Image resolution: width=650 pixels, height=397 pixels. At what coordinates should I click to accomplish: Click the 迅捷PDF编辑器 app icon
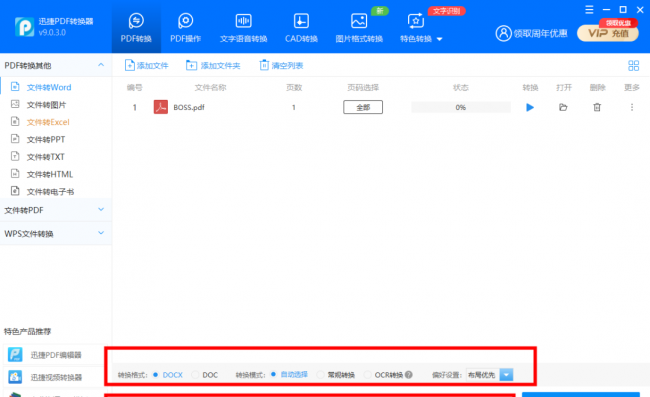point(15,355)
